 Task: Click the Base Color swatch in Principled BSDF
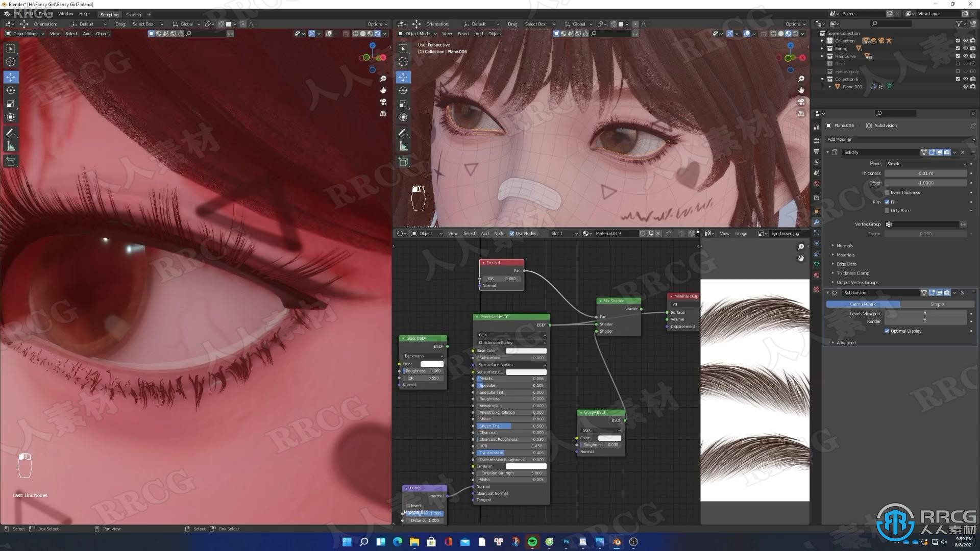point(526,351)
